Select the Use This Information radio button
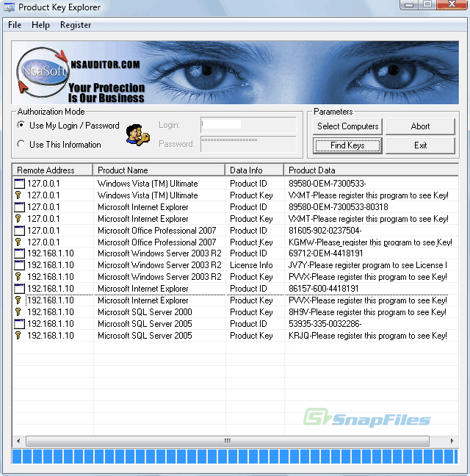This screenshot has height=476, width=470. [21, 144]
